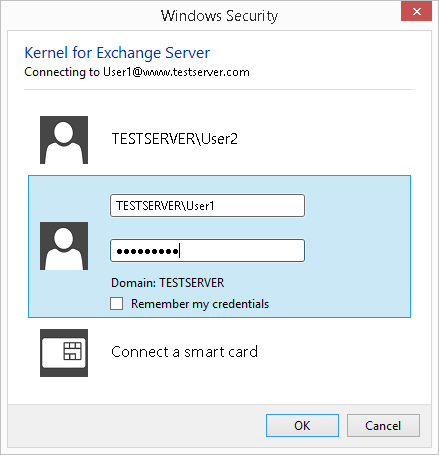Select the TESTSERVER\User2 account label
Viewport: 439px width, 455px height.
pyautogui.click(x=175, y=139)
